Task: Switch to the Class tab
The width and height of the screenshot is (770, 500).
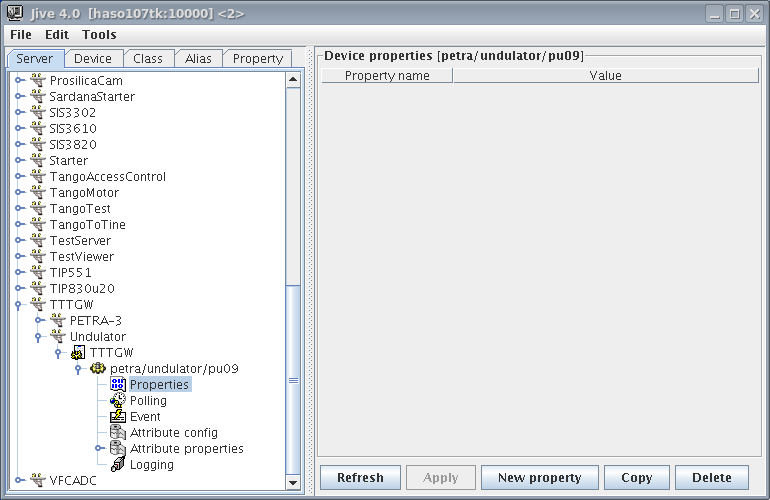Action: 148,58
